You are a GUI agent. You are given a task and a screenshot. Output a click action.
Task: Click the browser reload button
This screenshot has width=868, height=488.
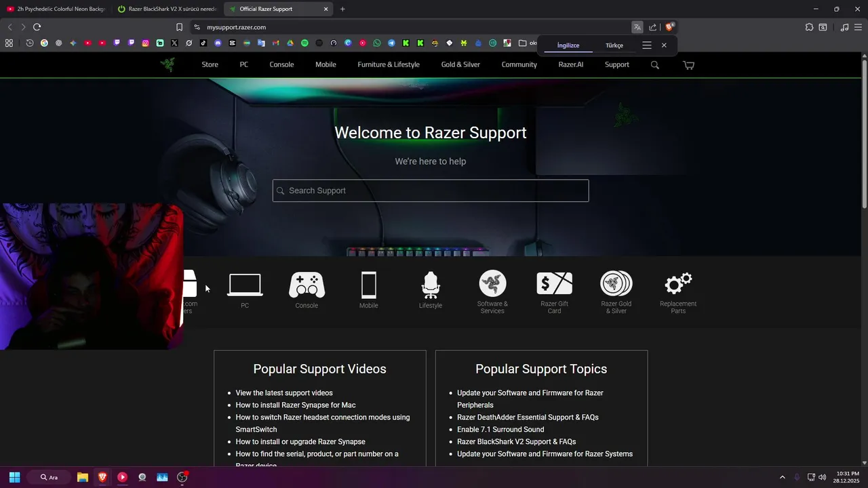coord(37,27)
